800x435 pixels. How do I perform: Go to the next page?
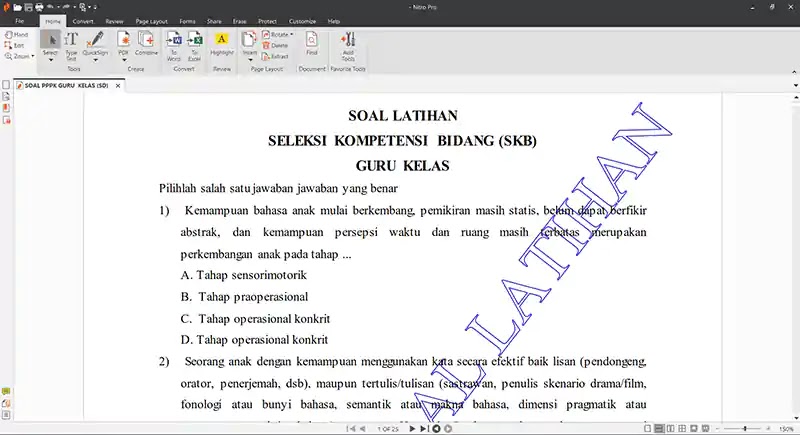pos(412,429)
